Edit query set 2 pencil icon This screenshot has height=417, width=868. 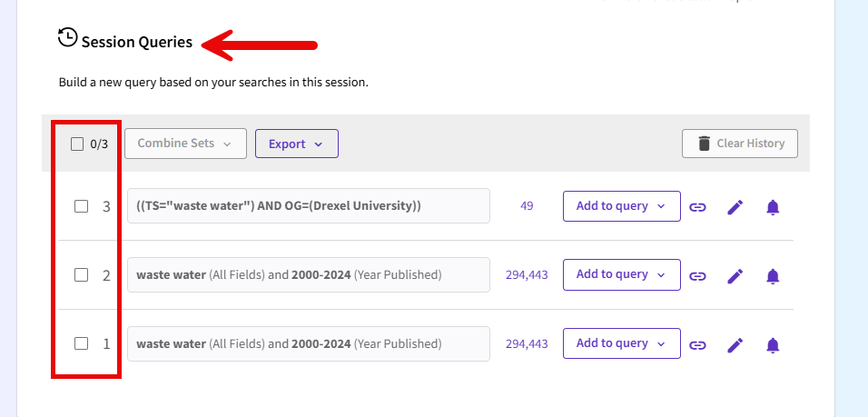735,275
